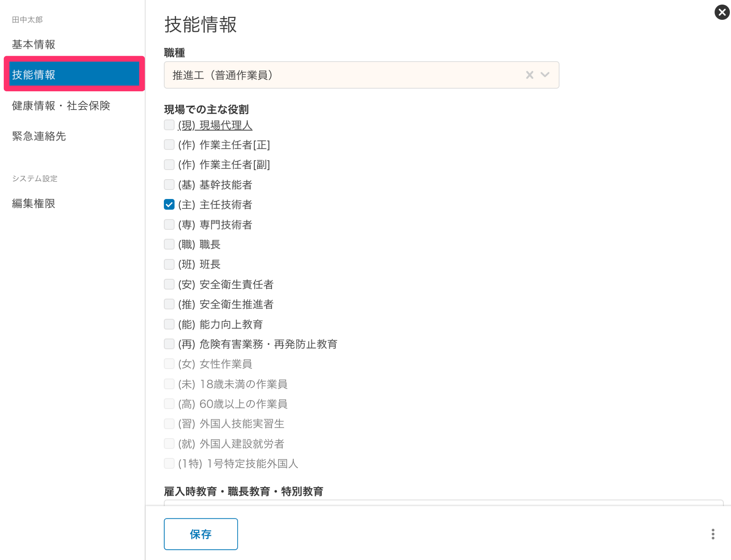Check the (基) 基幹技能者 box
731x560 pixels.
(x=169, y=185)
